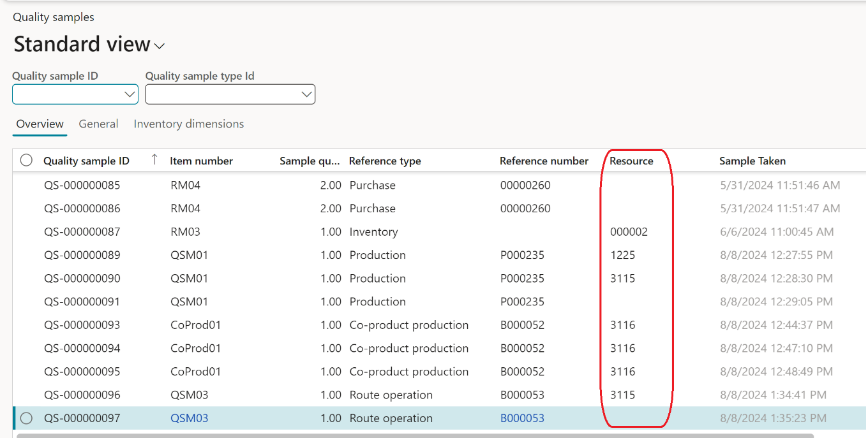Sort by the Item number column header
868x438 pixels.
(x=201, y=161)
